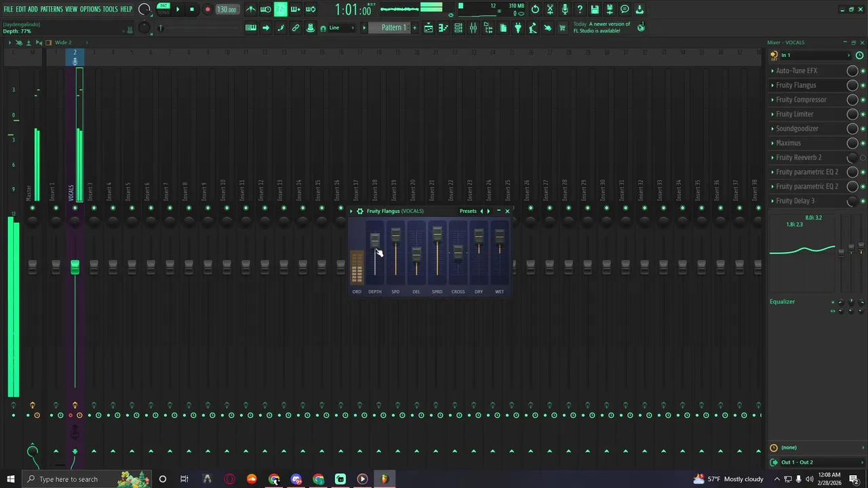Toggle PAT pattern mode
This screenshot has width=868, height=488.
coord(163,6)
